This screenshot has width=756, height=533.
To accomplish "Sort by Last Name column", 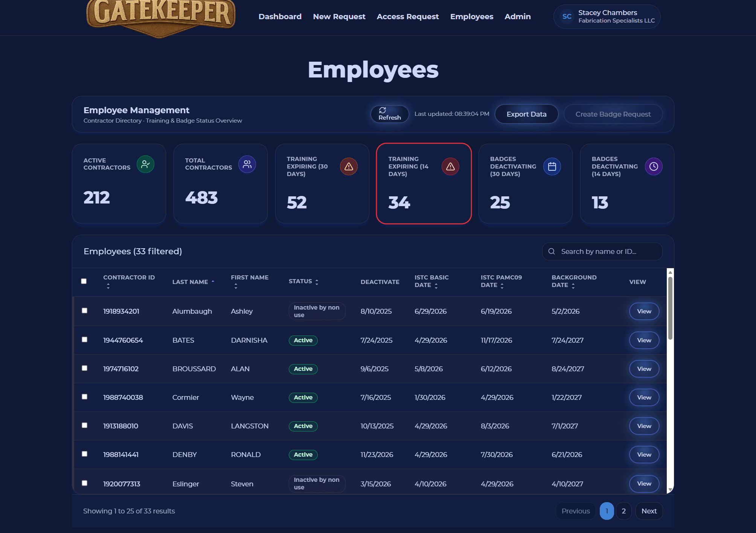I will pos(193,282).
